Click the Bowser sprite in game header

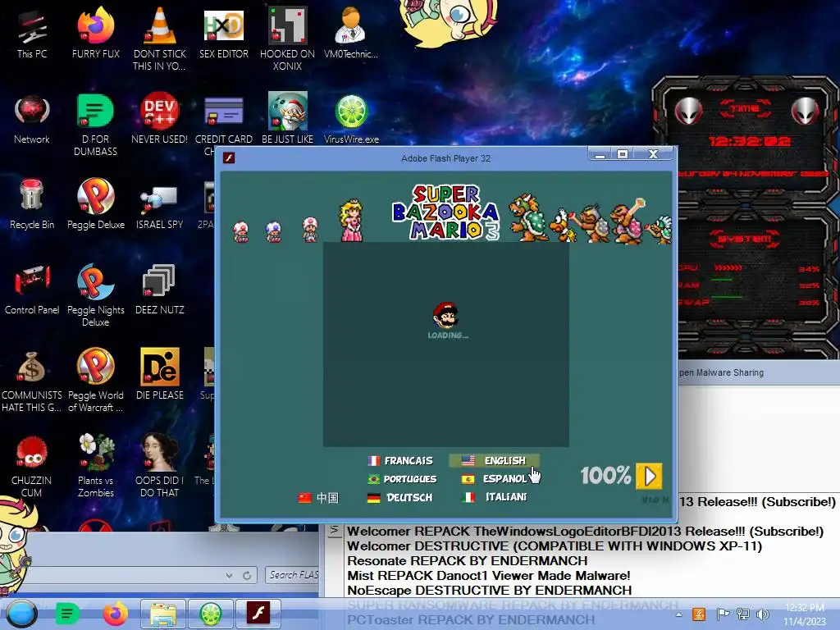click(528, 217)
